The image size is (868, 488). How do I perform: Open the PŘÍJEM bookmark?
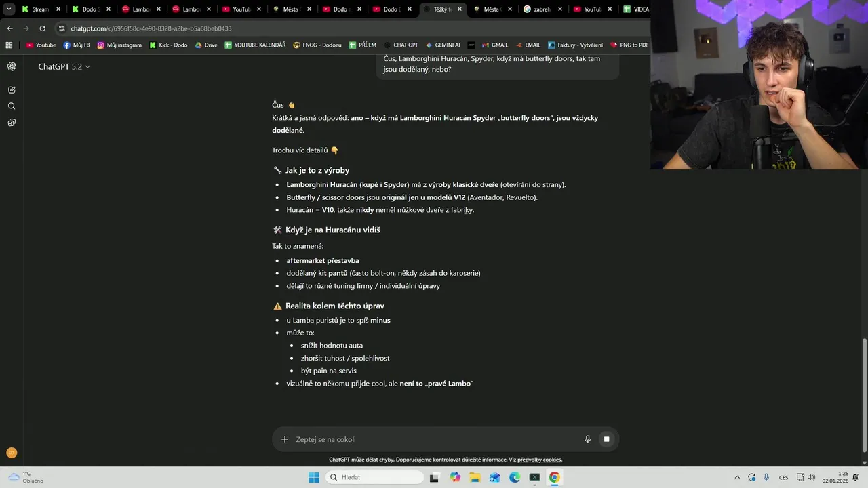pos(363,45)
